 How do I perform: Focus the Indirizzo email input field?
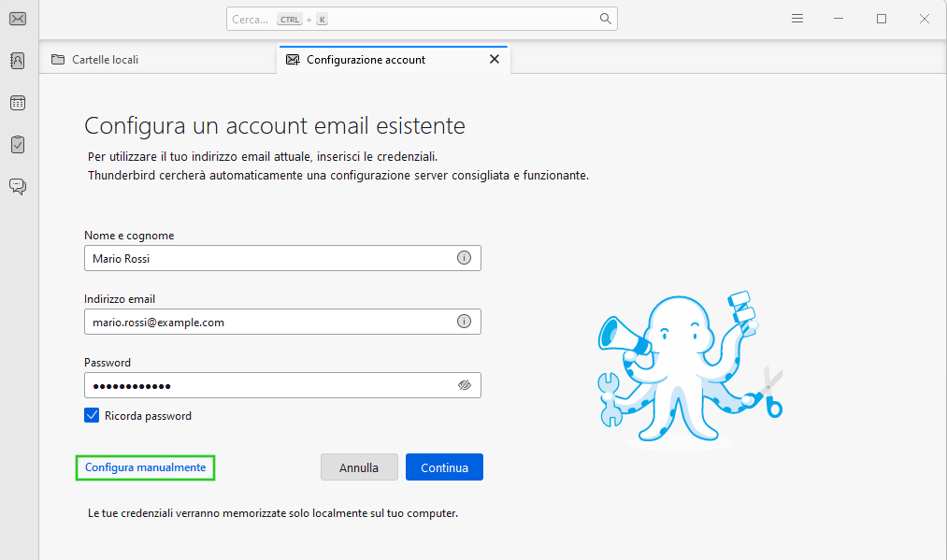point(282,322)
